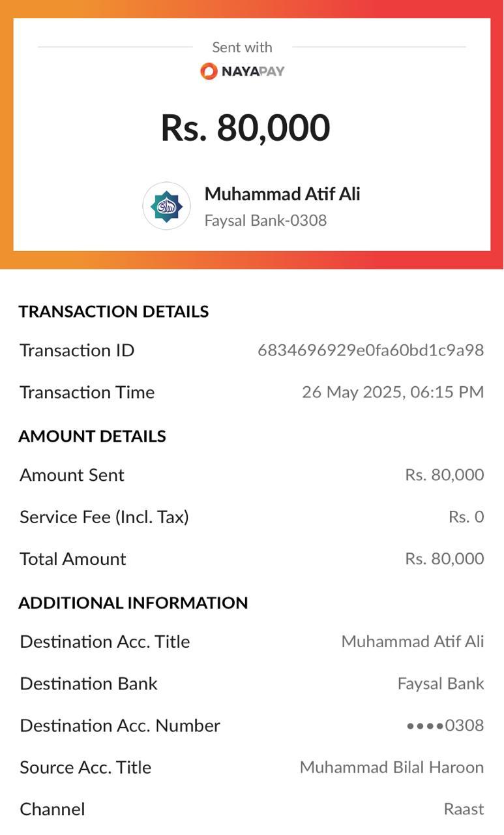This screenshot has width=504, height=835.
Task: Click the Faysal Bank-0308 subtitle
Action: 265,220
